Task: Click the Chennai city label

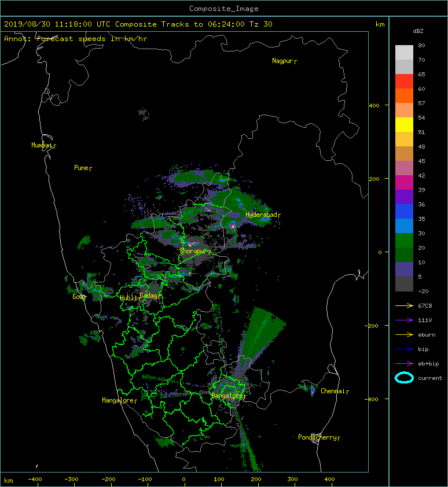Action: point(335,392)
